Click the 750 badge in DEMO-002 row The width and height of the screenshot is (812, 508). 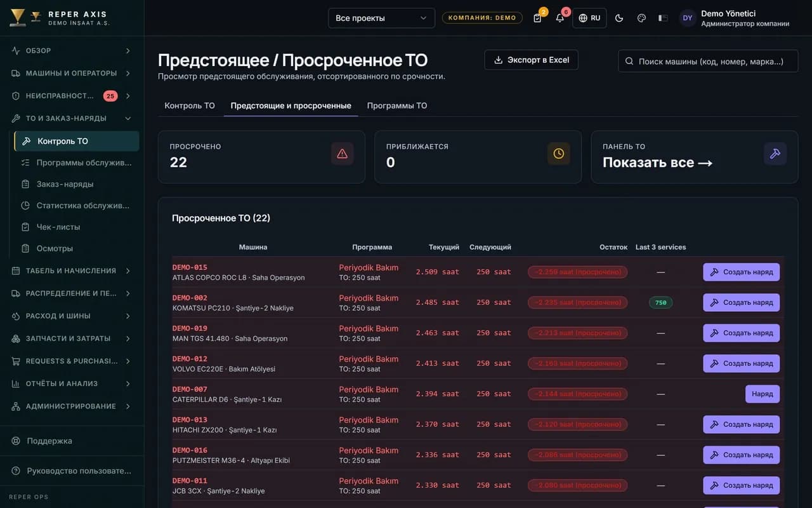660,302
